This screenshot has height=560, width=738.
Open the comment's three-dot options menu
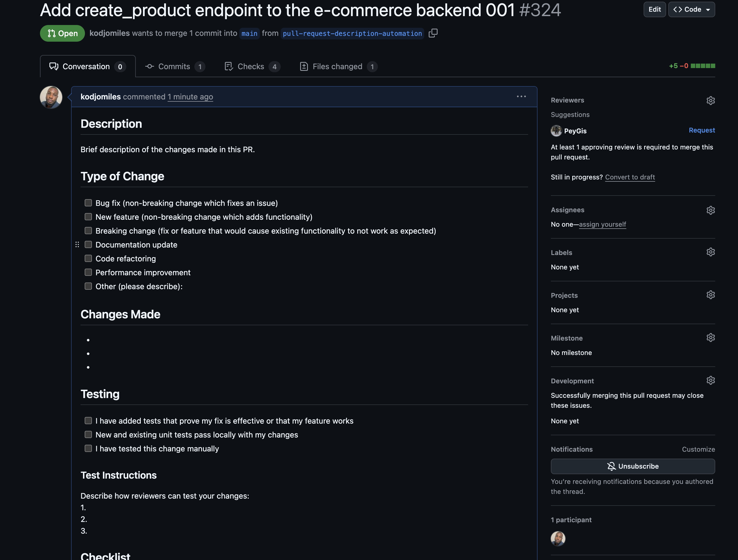[x=521, y=96]
